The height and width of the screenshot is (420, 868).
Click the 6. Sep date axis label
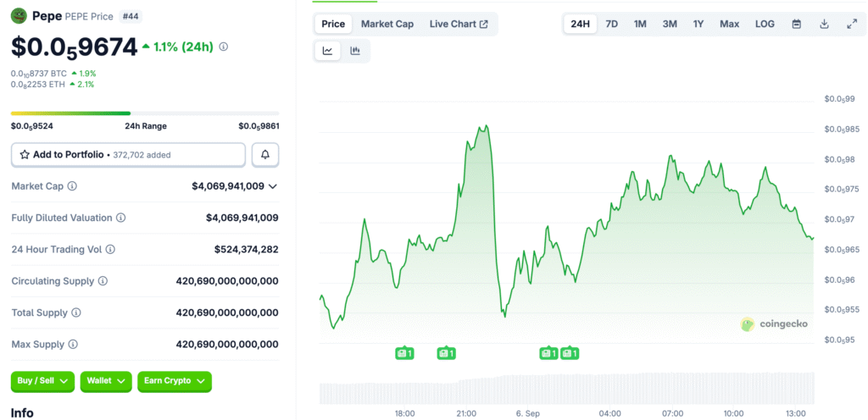click(529, 413)
